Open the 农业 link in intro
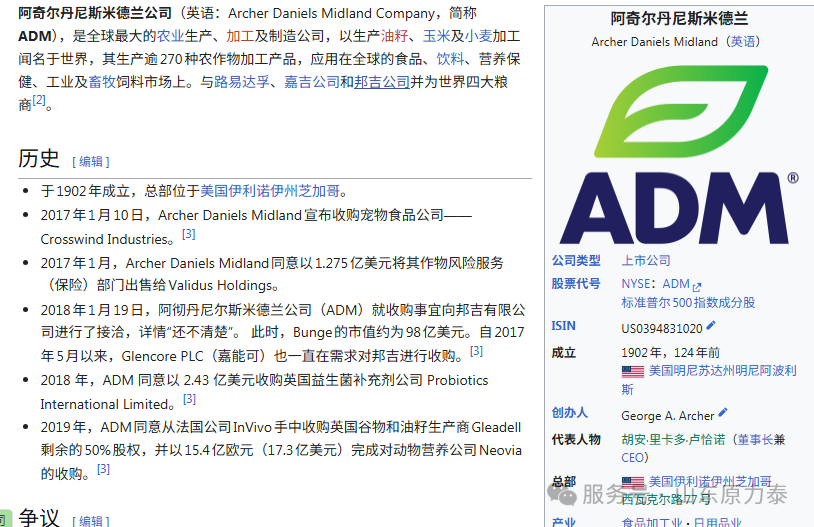Screen dimensions: 814x527 pyautogui.click(x=170, y=36)
